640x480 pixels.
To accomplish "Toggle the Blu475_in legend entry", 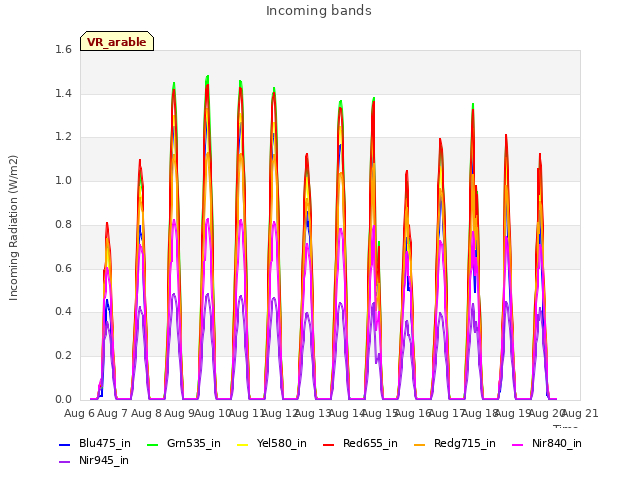I will pos(95,443).
